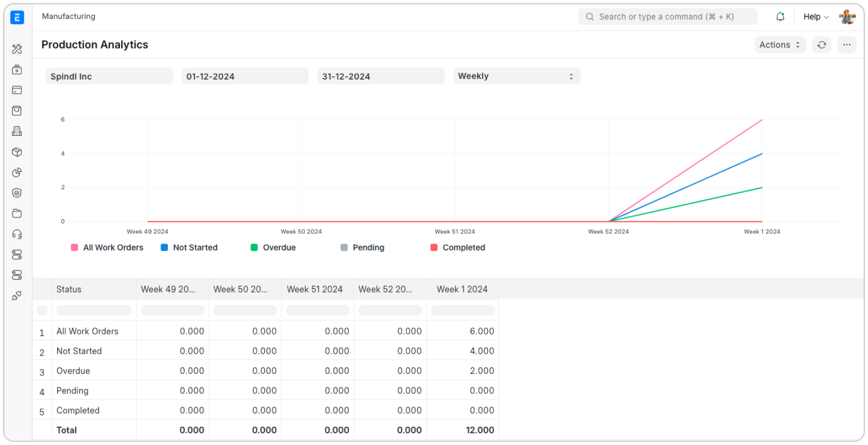Screen dimensions: 868x445
Task: Open the pie chart sidebar module
Action: pyautogui.click(x=17, y=172)
